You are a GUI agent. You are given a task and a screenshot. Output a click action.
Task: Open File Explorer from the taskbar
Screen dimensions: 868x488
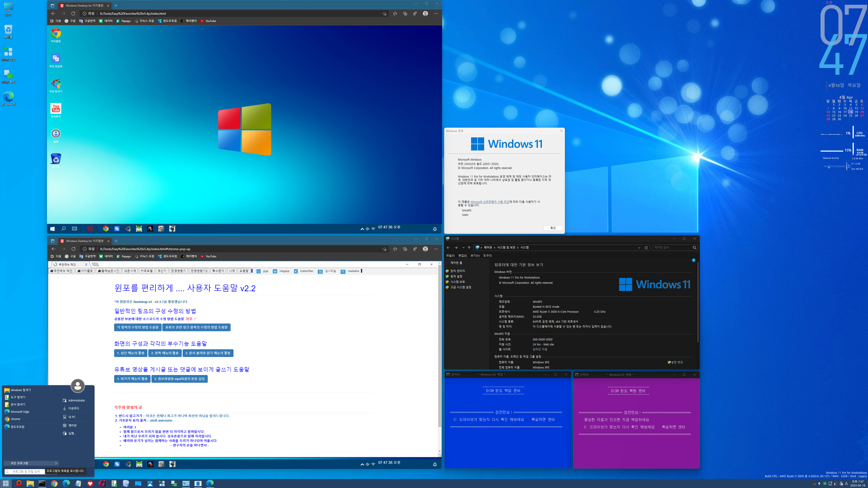tap(30, 483)
